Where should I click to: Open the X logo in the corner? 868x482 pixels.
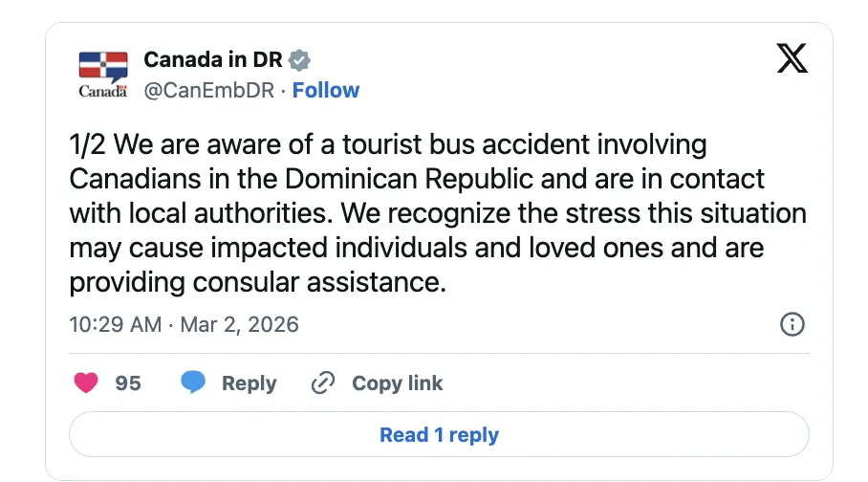click(x=792, y=59)
